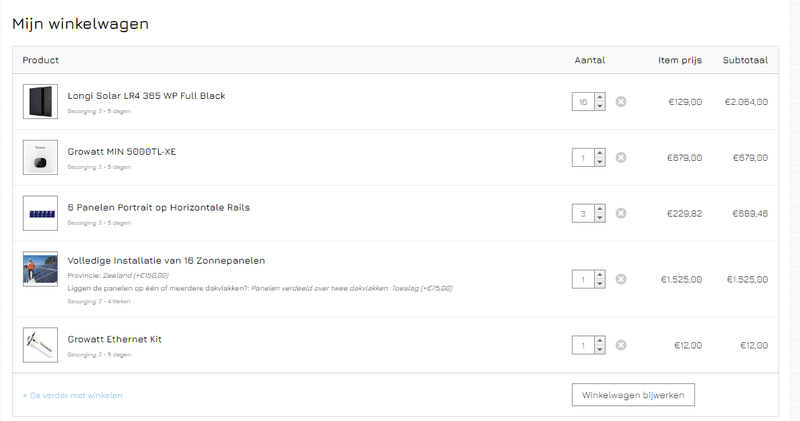The height and width of the screenshot is (421, 800).
Task: Click the 6 Panelen Portrait quantity input
Action: pos(582,213)
